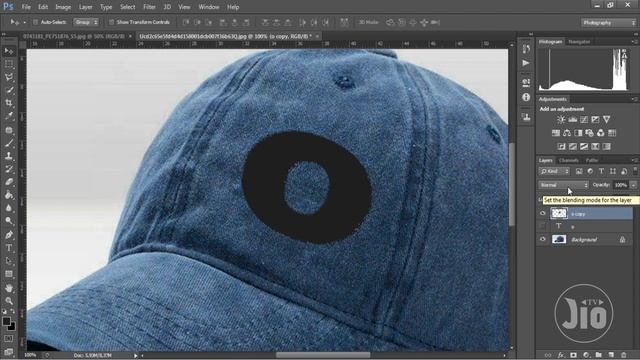Screen dimensions: 640x360
Task: Select the Hand tool
Action: coord(9,288)
